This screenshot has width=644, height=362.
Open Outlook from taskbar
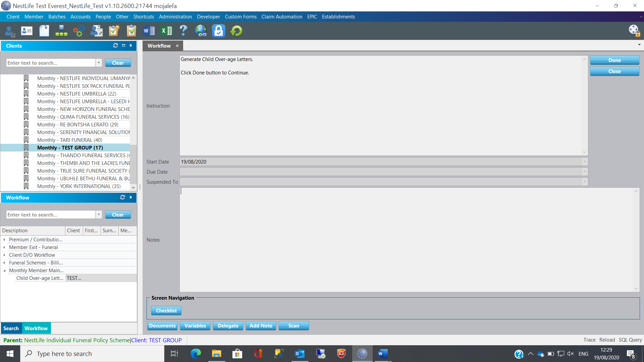click(x=300, y=354)
